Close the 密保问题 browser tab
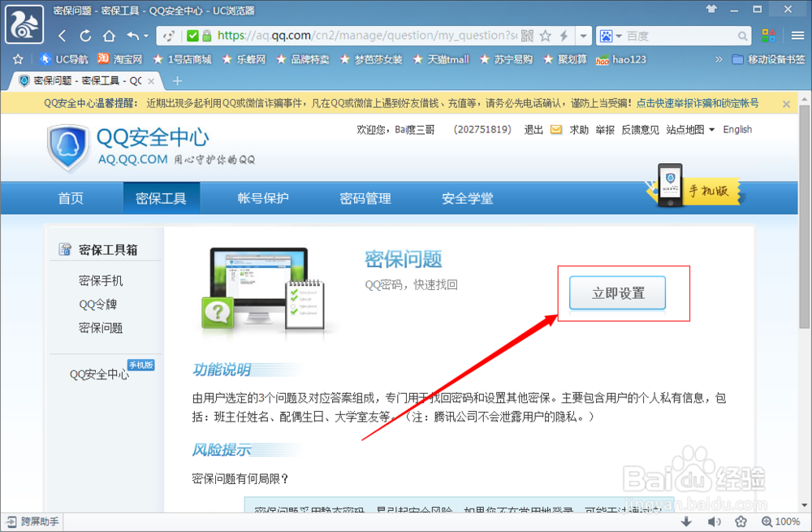The height and width of the screenshot is (532, 812). [151, 81]
